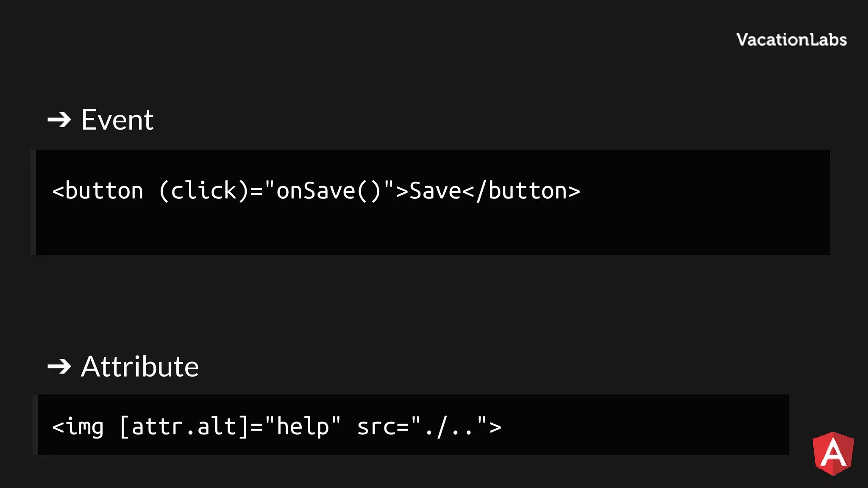
Task: Click the Angular shield logo
Action: coord(833,453)
